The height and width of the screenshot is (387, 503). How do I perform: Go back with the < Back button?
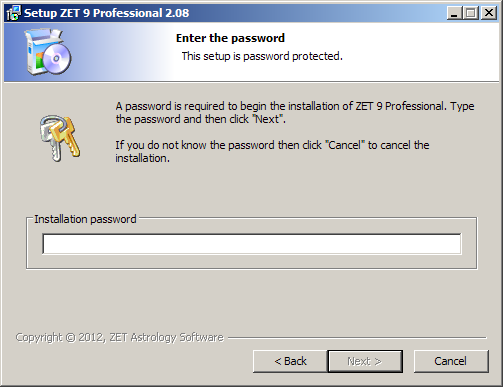[290, 361]
